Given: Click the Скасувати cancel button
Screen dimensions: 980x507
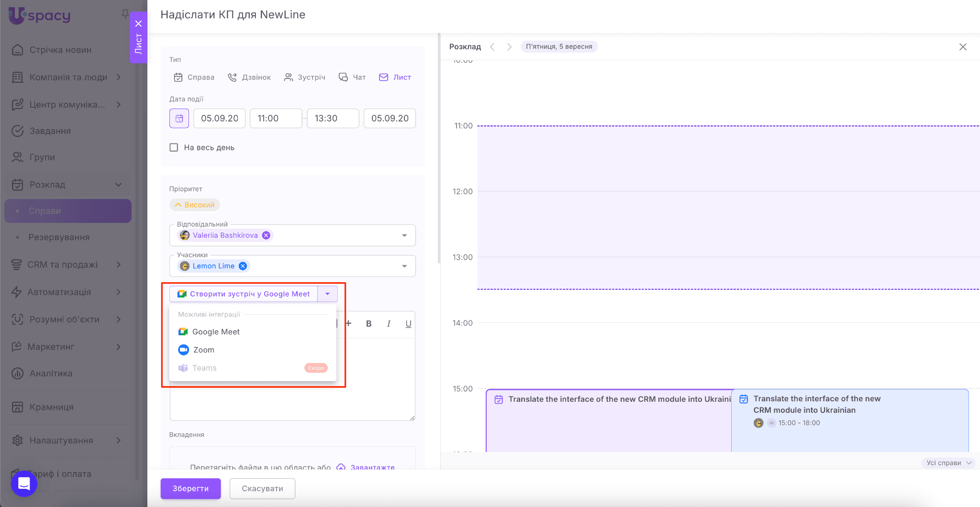Looking at the screenshot, I should click(x=262, y=488).
